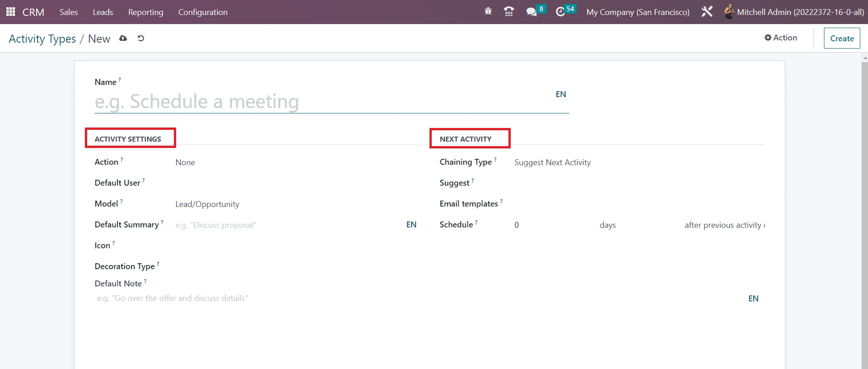Viewport: 868px width, 369px height.
Task: Open the Action gear menu
Action: tap(780, 38)
